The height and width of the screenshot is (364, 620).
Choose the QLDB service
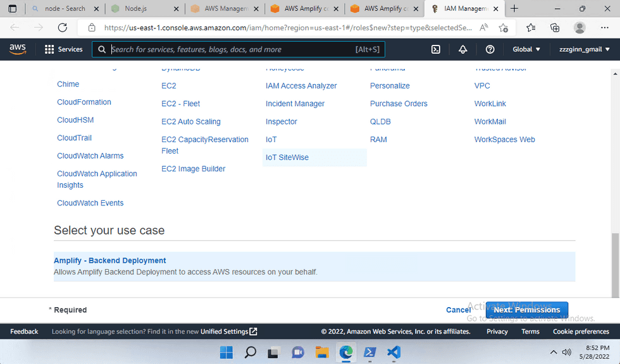pos(380,121)
